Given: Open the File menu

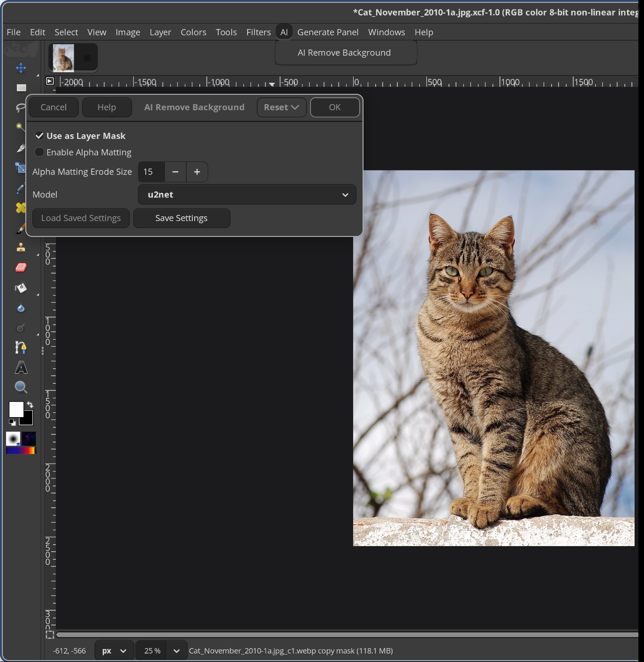Looking at the screenshot, I should (14, 32).
